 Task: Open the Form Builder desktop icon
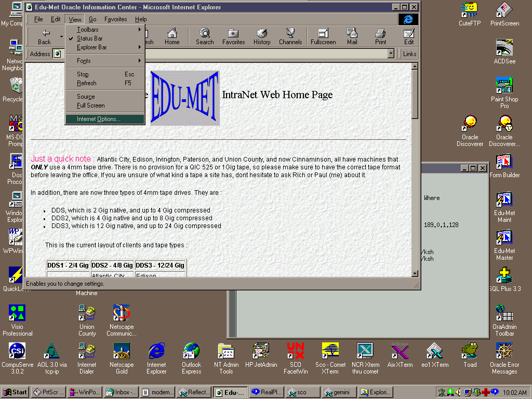[504, 166]
